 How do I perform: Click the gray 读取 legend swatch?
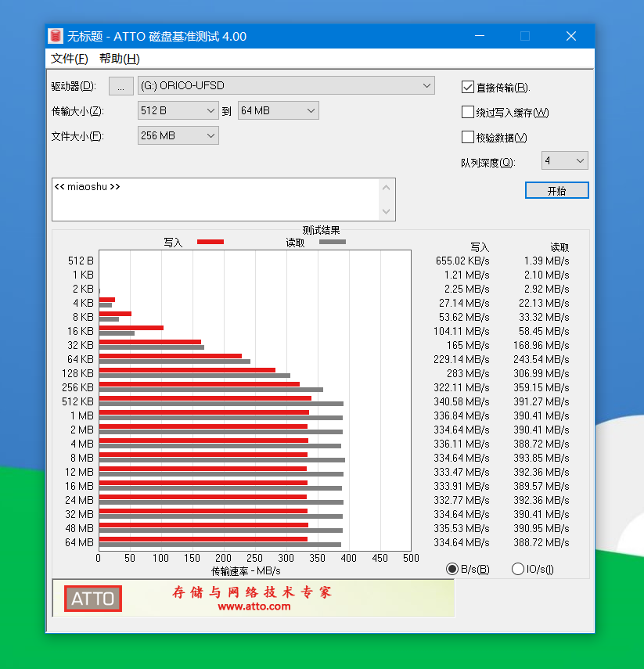(333, 242)
